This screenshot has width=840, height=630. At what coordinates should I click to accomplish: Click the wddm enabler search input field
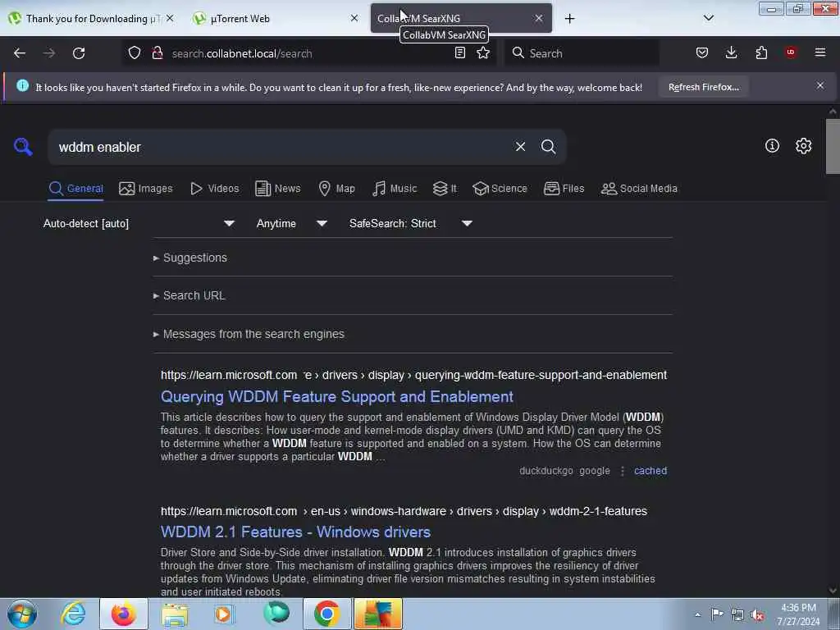tap(281, 147)
